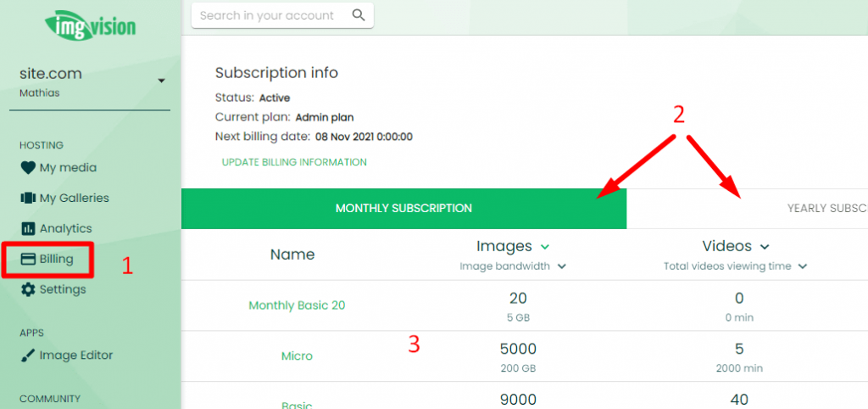Click the search magnifier icon
This screenshot has height=409, width=868.
tap(359, 15)
